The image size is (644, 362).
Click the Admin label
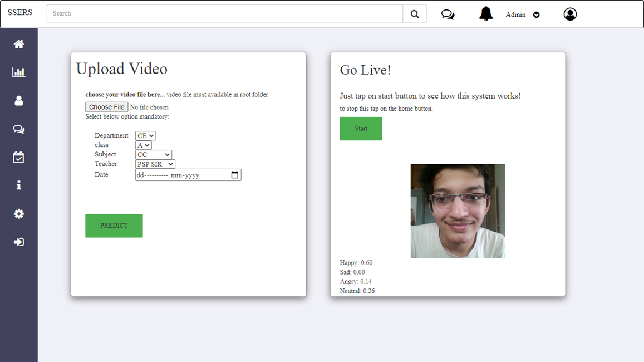click(515, 15)
